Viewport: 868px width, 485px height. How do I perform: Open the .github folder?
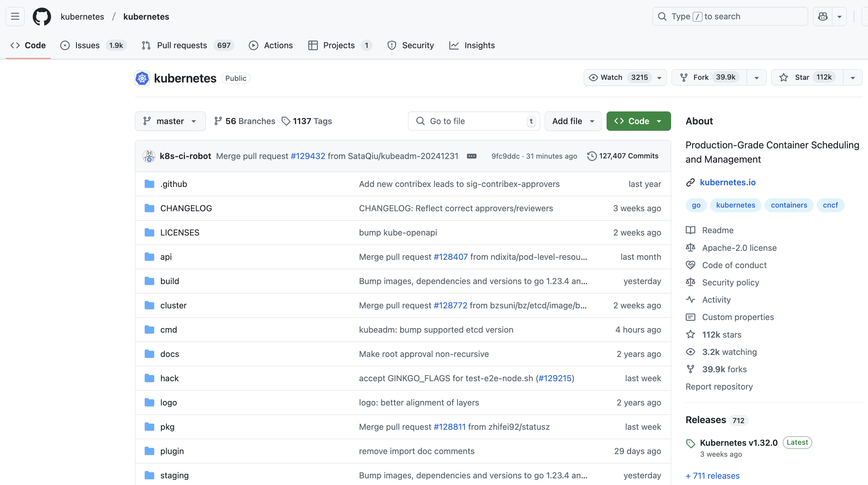pyautogui.click(x=174, y=184)
